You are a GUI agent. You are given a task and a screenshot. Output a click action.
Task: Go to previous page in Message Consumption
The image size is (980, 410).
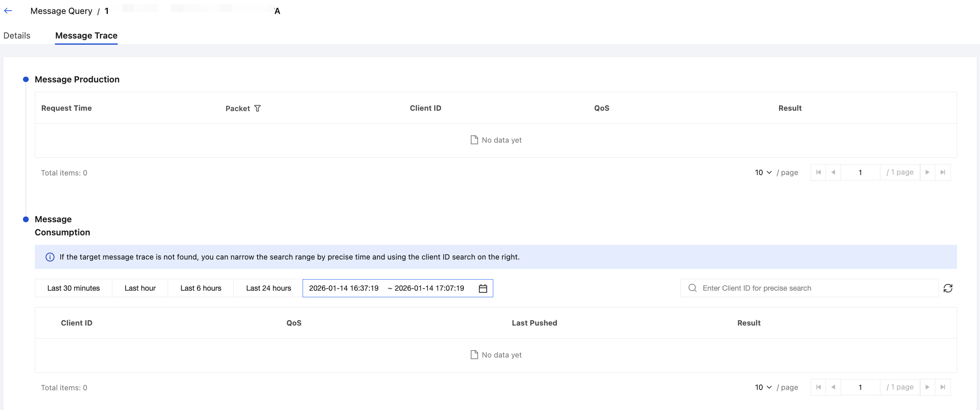833,387
